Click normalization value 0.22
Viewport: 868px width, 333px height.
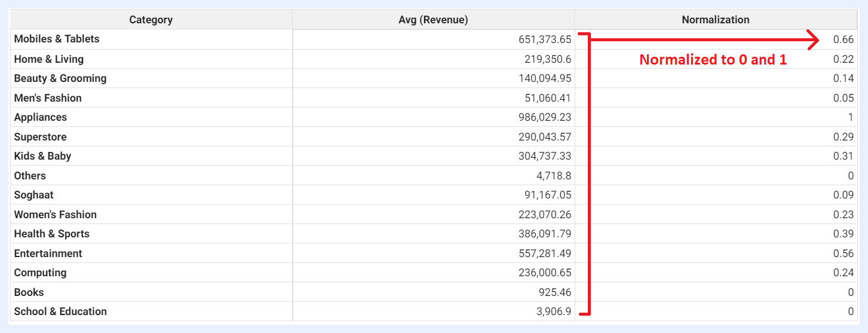pos(844,59)
